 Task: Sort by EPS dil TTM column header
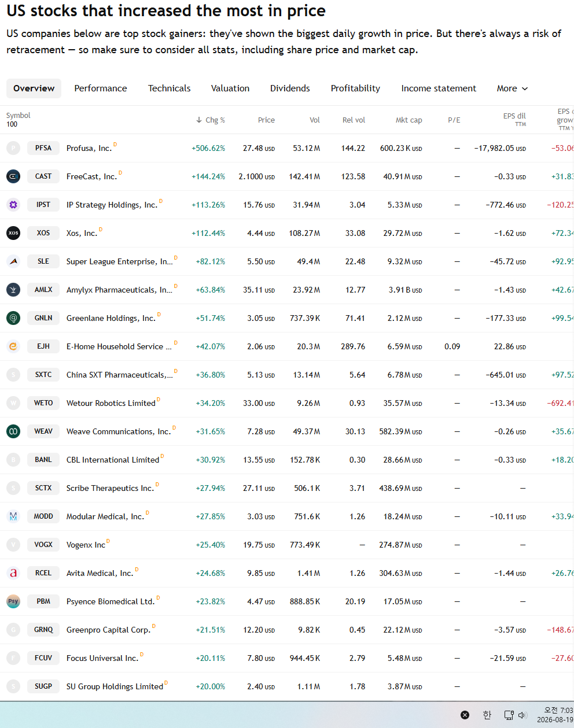pyautogui.click(x=514, y=120)
